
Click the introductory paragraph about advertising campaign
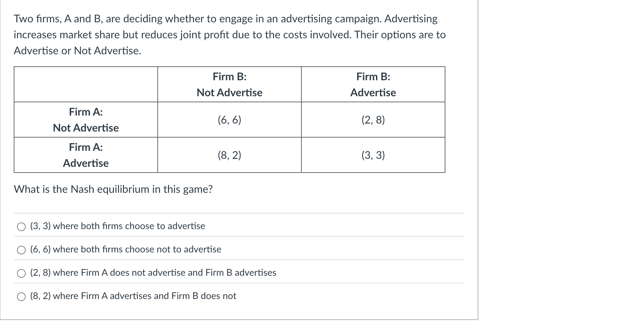coord(229,34)
